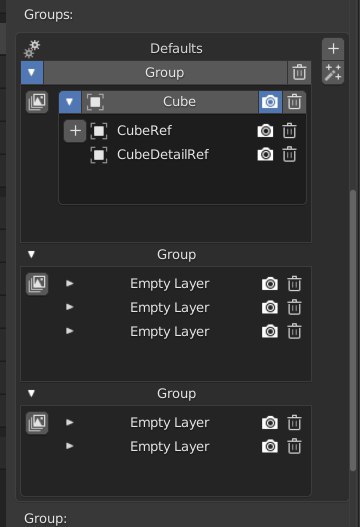Click image stack icon in the bottom Group

coord(37,423)
